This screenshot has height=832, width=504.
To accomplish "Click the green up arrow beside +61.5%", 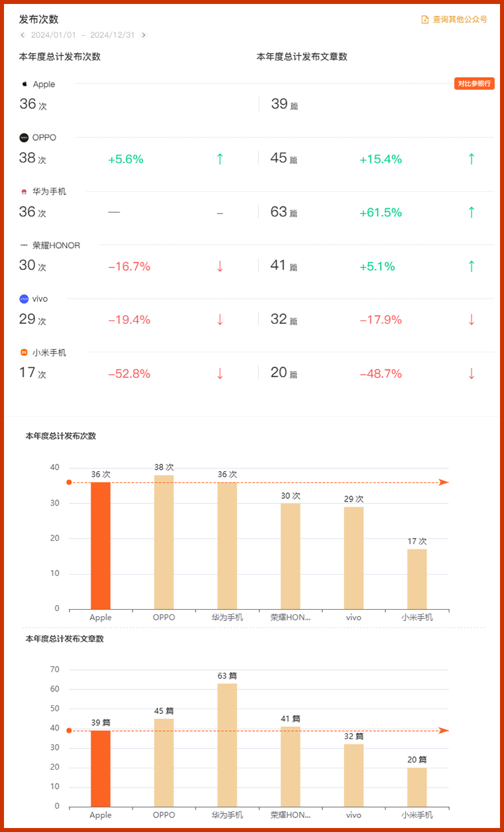I will coord(472,212).
